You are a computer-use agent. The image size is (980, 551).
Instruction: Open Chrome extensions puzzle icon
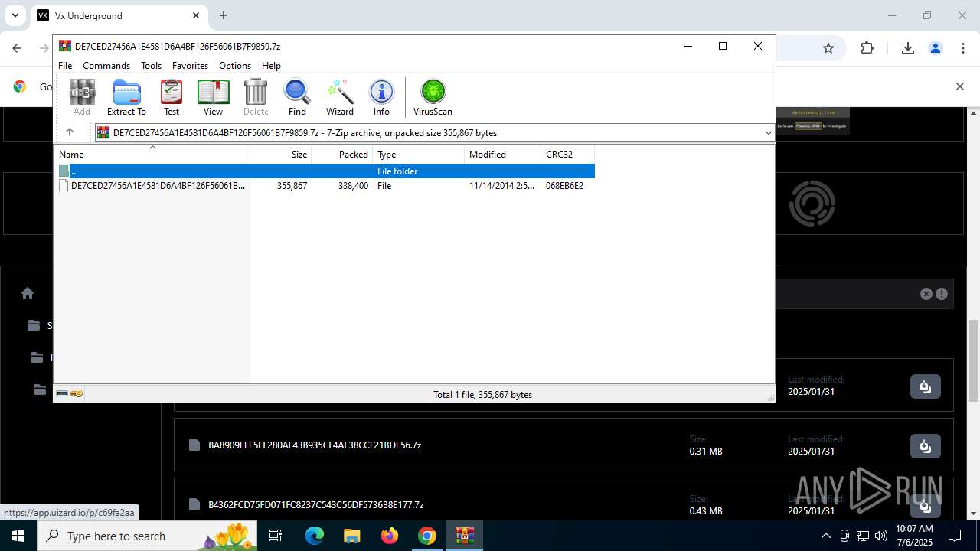coord(867,48)
